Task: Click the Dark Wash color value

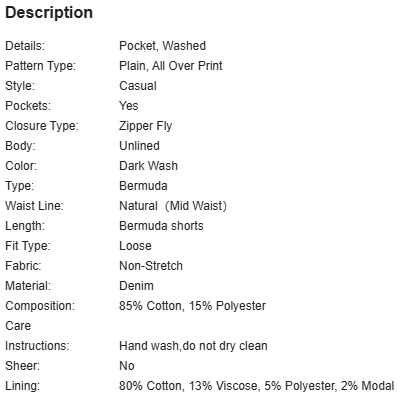Action: coord(148,166)
